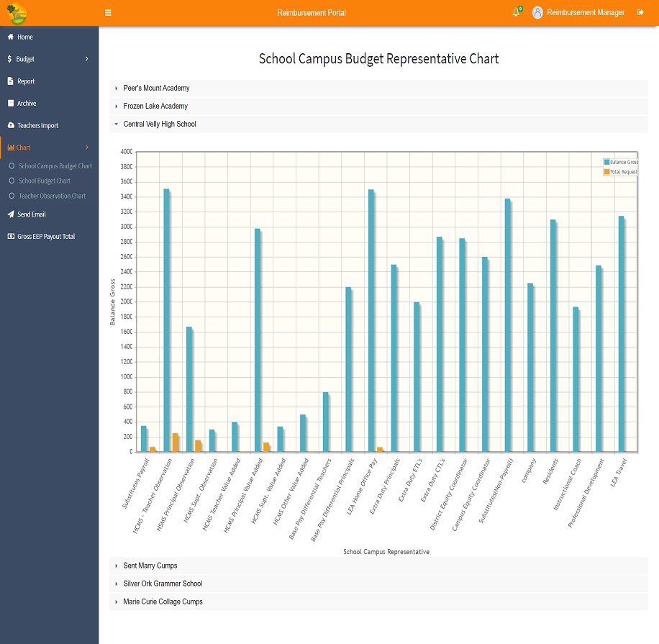The width and height of the screenshot is (659, 644).
Task: Click the cloud upload icon for Teachers Import
Action: tap(10, 125)
